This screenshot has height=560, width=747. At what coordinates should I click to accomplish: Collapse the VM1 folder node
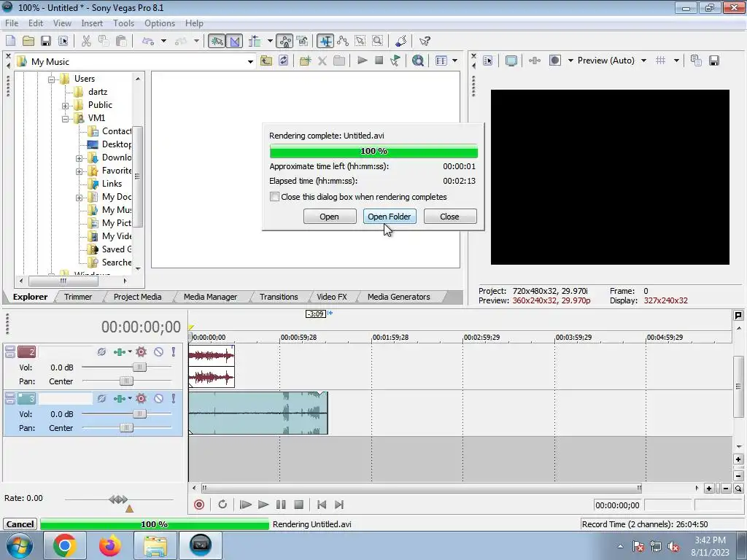click(x=65, y=119)
